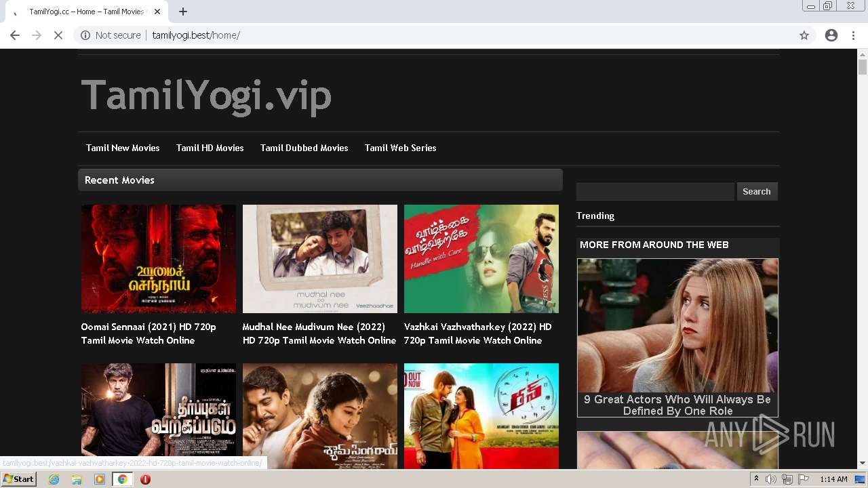Viewport: 868px width, 488px height.
Task: Close the TamilYogi.cc browser tab
Action: tap(157, 12)
